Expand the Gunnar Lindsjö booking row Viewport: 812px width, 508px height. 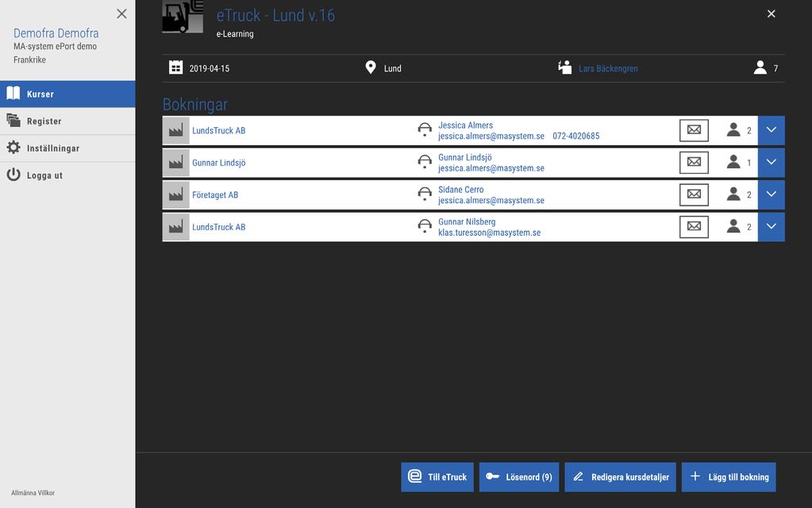click(771, 163)
